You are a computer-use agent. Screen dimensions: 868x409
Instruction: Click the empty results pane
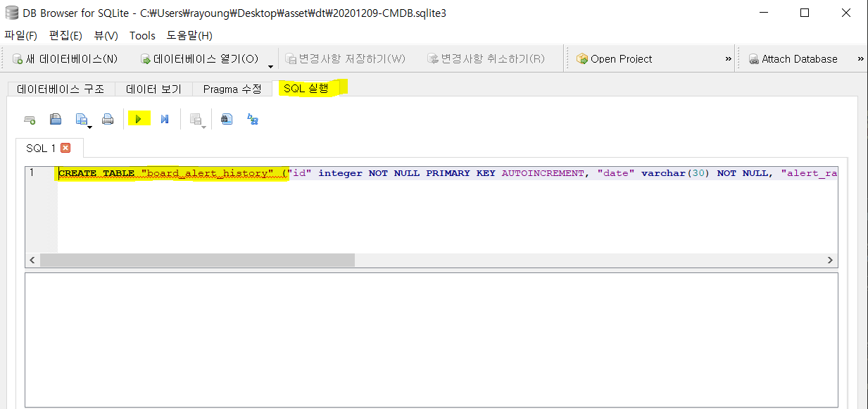click(x=432, y=339)
